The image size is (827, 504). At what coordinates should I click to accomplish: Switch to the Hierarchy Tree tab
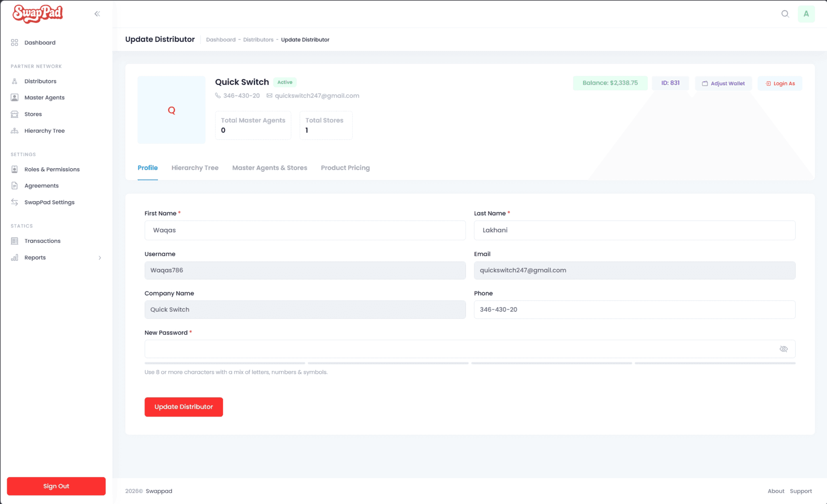point(195,168)
